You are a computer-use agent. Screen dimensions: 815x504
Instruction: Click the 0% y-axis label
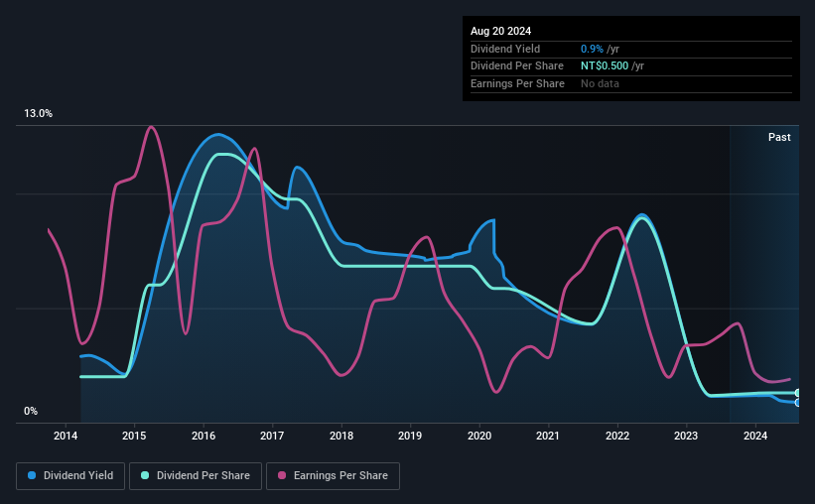[31, 411]
